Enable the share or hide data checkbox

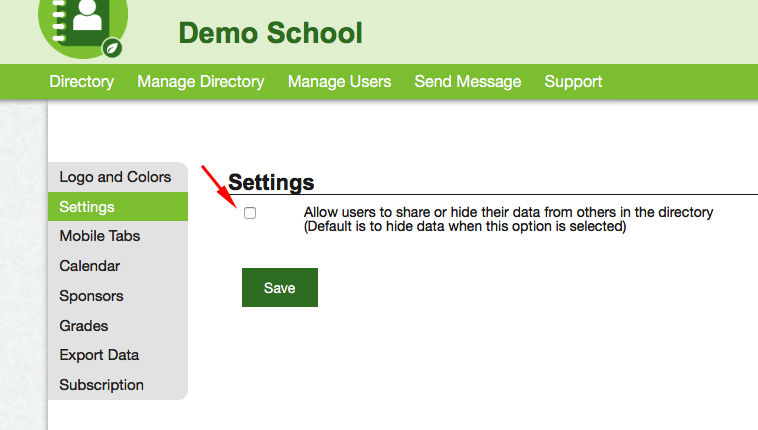[x=250, y=213]
